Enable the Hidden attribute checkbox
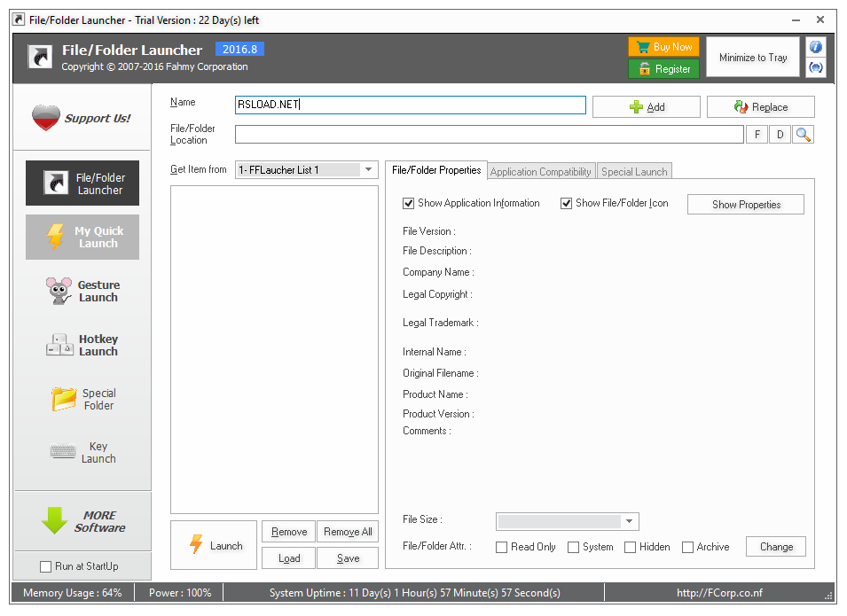847x616 pixels. [x=630, y=548]
